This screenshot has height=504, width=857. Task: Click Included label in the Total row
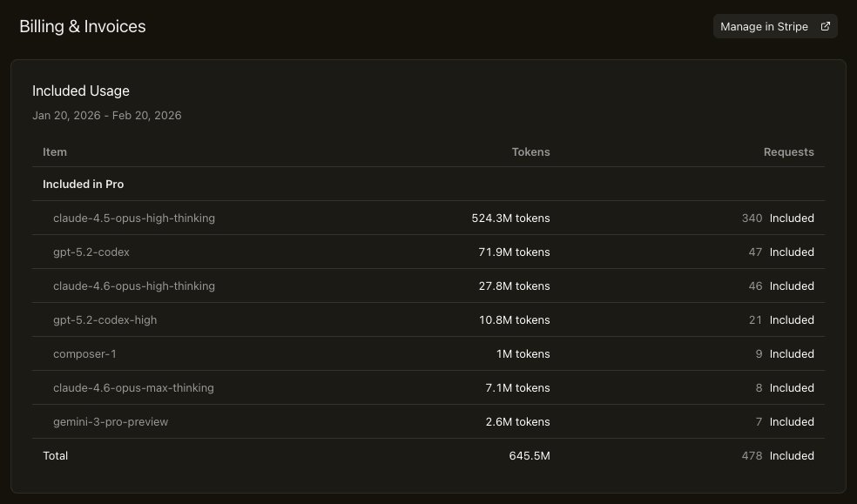[792, 455]
